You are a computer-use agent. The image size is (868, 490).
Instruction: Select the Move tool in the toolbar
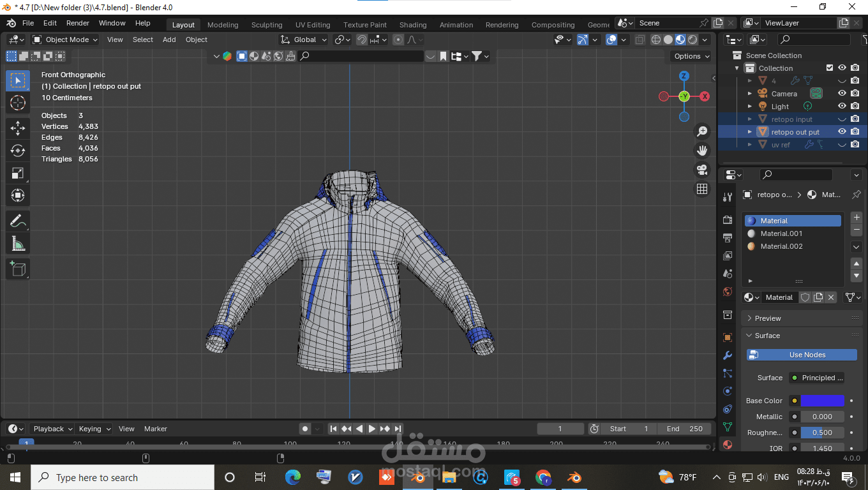pyautogui.click(x=18, y=128)
